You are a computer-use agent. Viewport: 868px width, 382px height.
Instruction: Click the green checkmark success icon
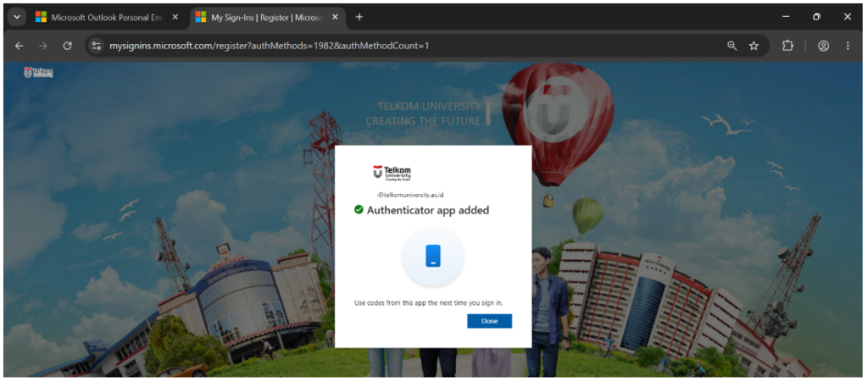click(x=359, y=209)
